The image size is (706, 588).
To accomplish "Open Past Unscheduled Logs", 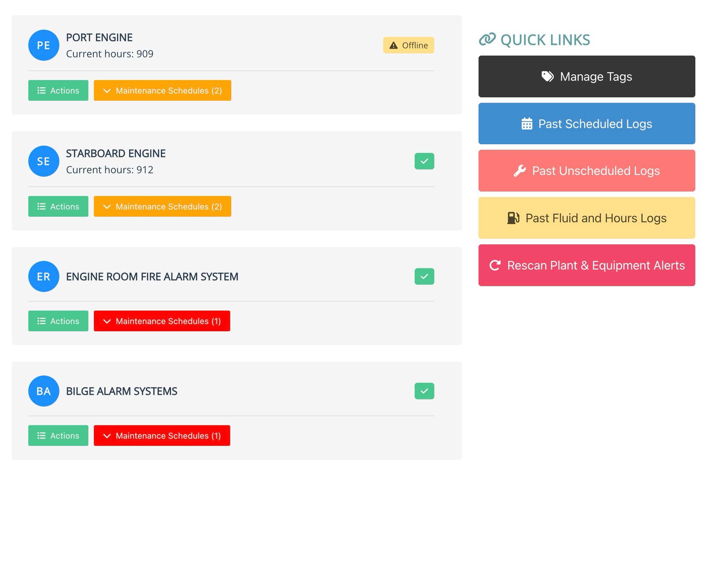I will coord(587,171).
